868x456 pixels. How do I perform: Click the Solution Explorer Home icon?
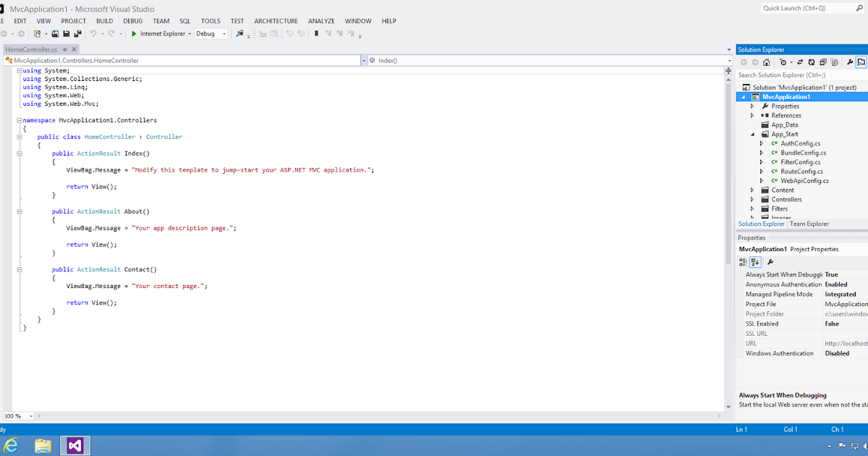(x=767, y=62)
